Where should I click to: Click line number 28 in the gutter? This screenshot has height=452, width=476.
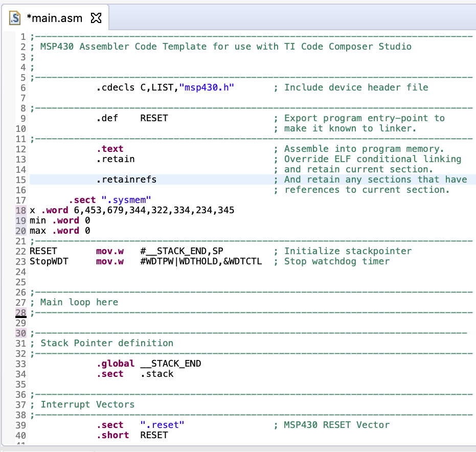pyautogui.click(x=20, y=312)
